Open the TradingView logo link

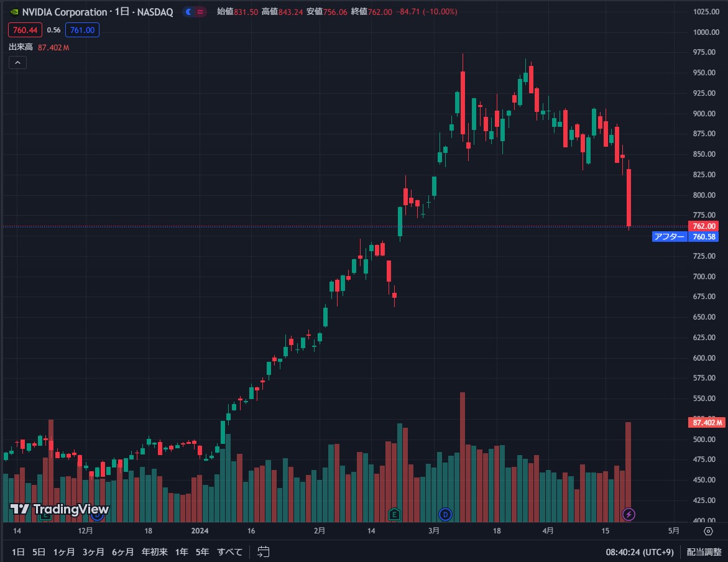pyautogui.click(x=60, y=509)
